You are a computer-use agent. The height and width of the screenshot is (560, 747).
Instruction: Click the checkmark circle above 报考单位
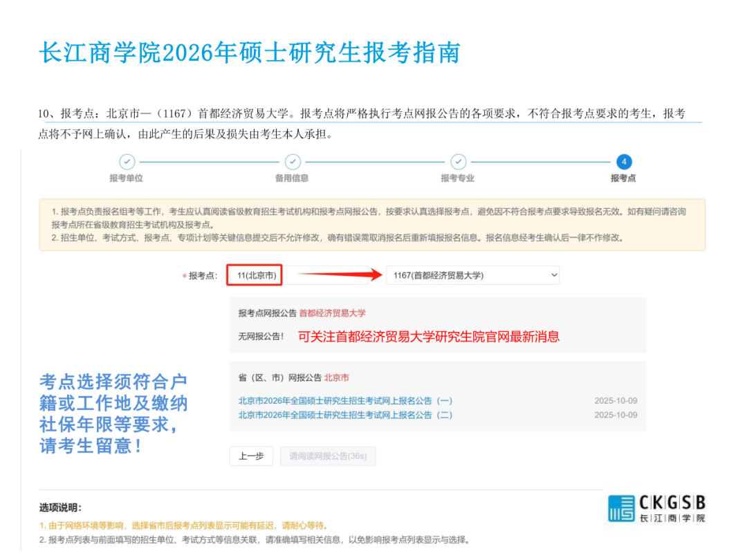click(x=127, y=162)
